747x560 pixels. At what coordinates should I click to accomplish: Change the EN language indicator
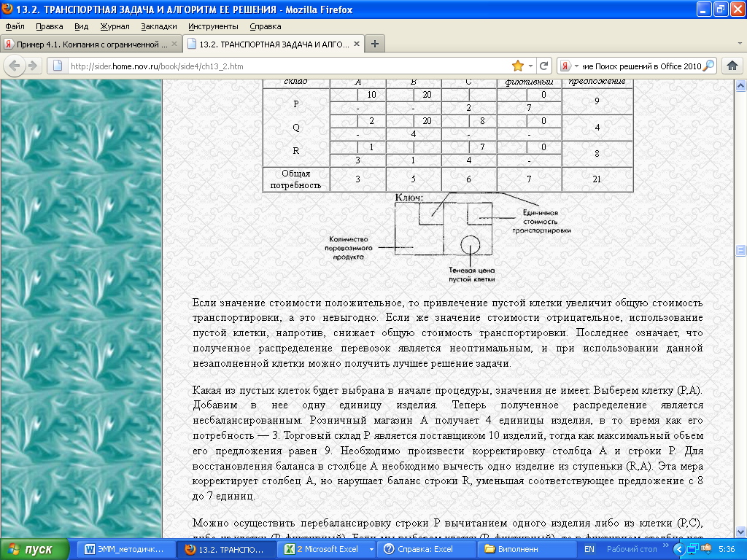coord(589,549)
